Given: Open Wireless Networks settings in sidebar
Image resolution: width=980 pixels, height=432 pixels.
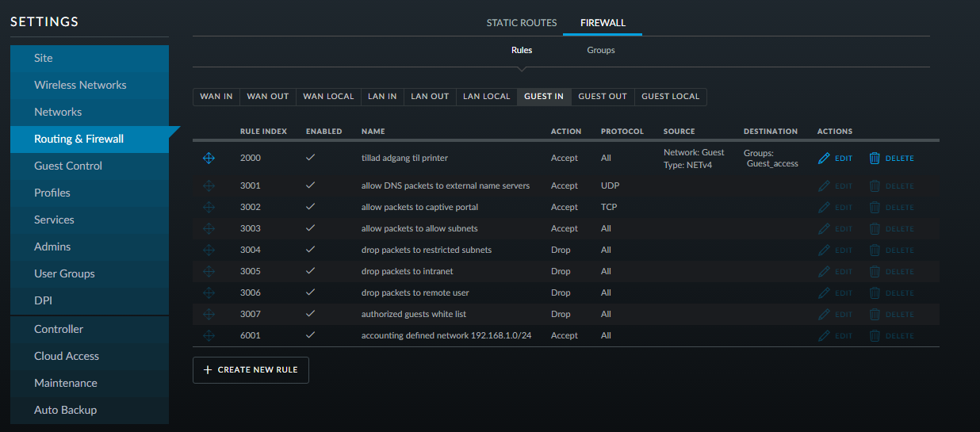Looking at the screenshot, I should point(80,85).
